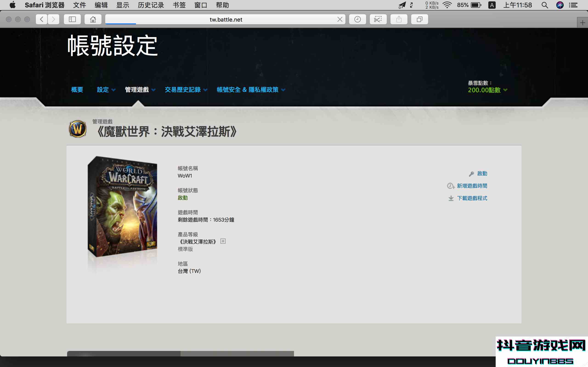The image size is (588, 367).
Task: Expand the 決戰艾澤拉斯 product level plus box
Action: pyautogui.click(x=223, y=241)
